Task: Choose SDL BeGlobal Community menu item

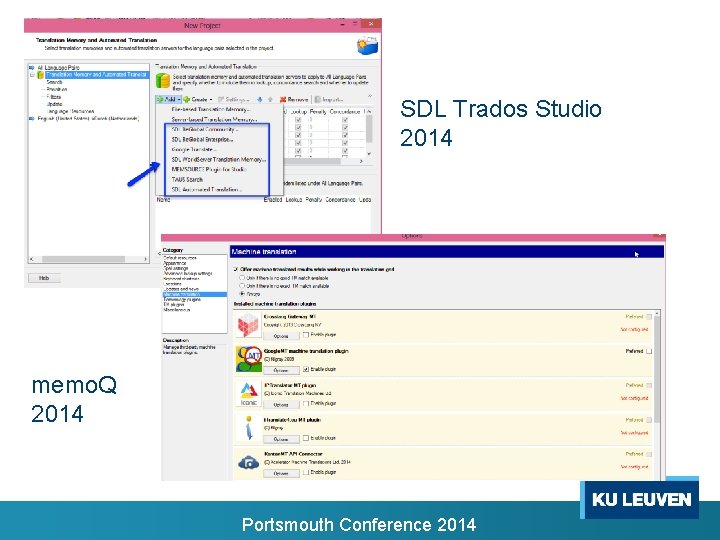Action: pyautogui.click(x=205, y=129)
